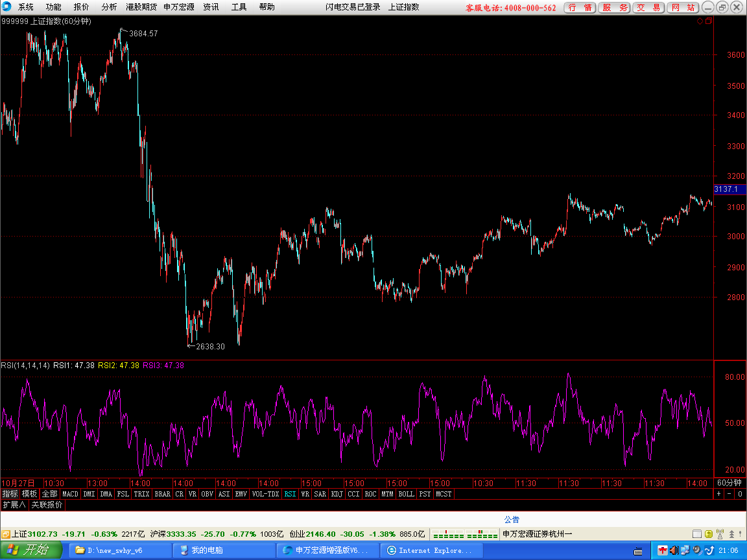Viewport: 747px width, 560px height.
Task: Click the Windows 开始 start button
Action: pos(31,550)
